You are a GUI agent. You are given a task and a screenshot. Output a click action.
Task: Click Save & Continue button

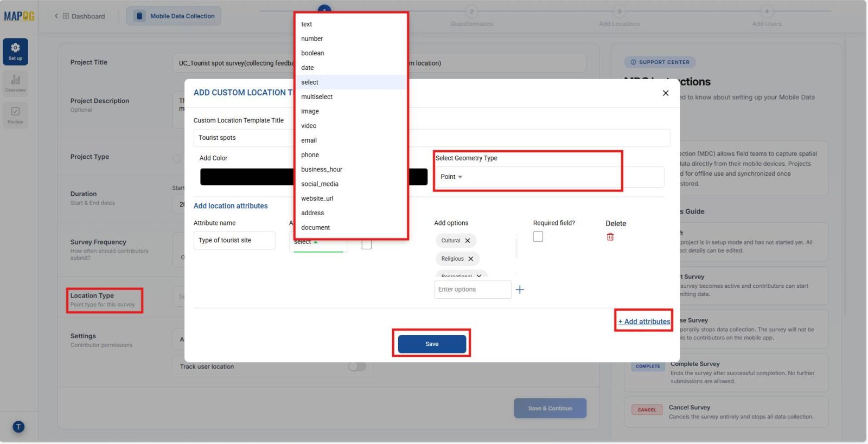(x=550, y=408)
